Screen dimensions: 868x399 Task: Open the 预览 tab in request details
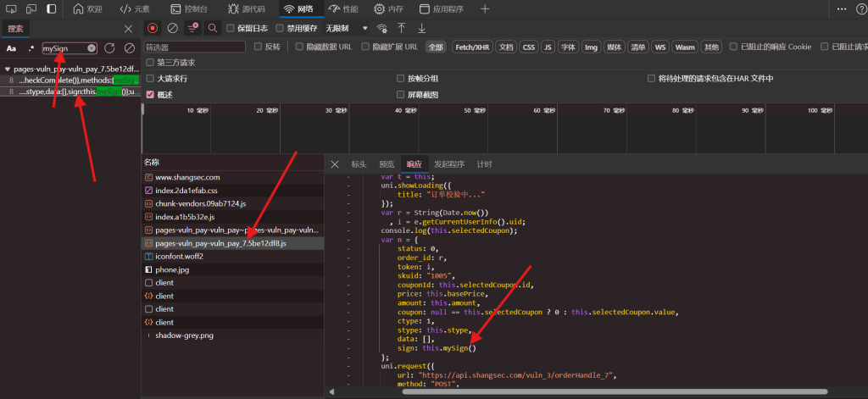click(x=387, y=163)
